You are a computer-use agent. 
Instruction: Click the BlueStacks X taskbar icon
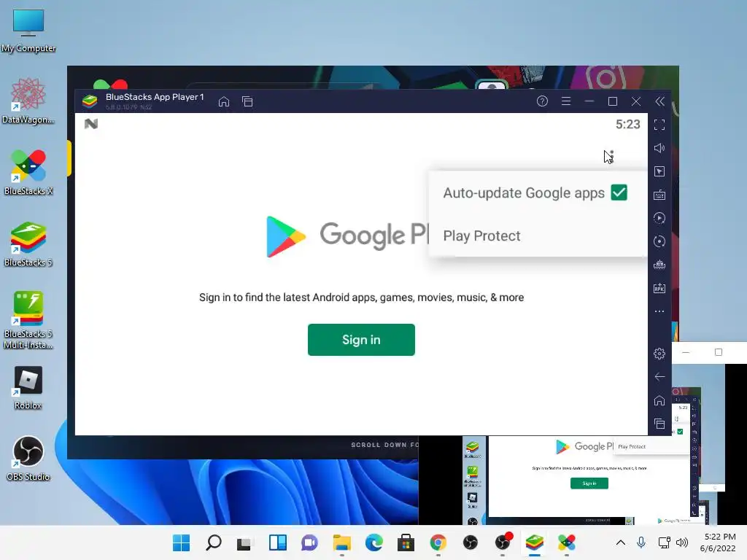click(566, 542)
